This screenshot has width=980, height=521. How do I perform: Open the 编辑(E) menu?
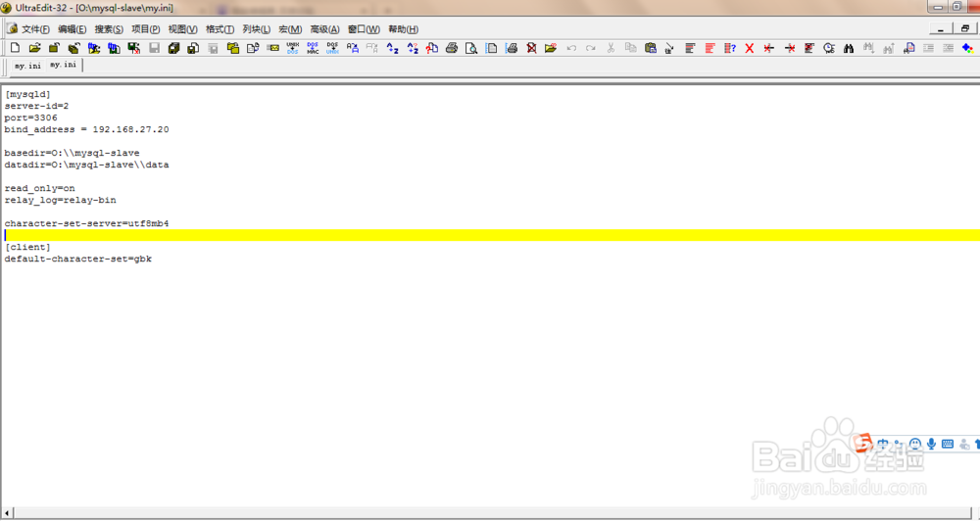[72, 29]
